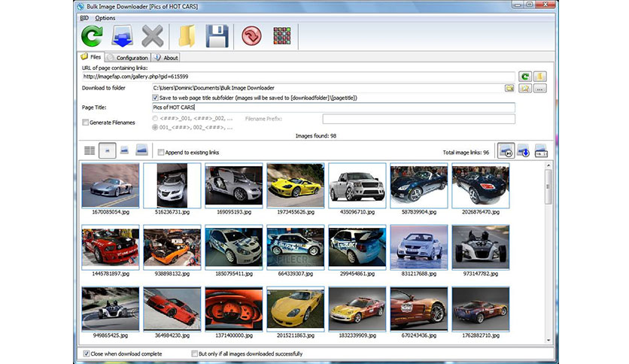Viewport: 629px width, 364px height.
Task: Select thumbnail 299454861.jpg
Action: pyautogui.click(x=357, y=247)
